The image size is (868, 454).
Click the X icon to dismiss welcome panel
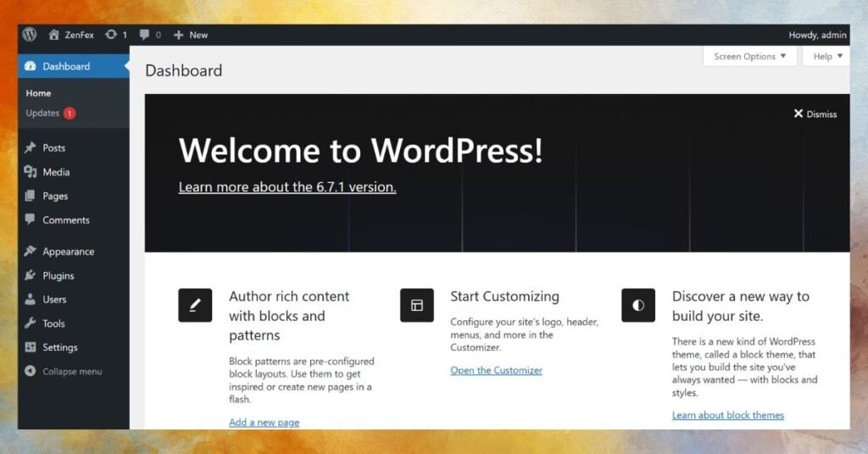798,113
